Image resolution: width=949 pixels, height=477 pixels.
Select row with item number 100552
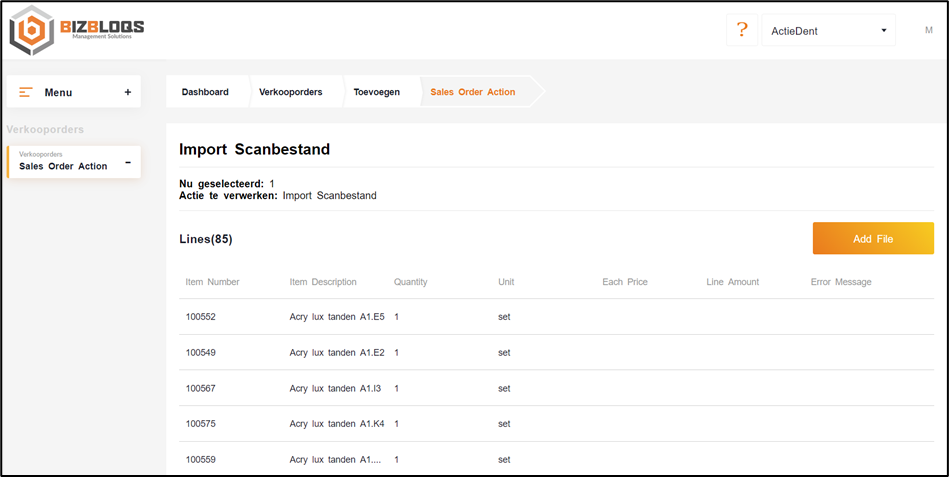(x=201, y=317)
